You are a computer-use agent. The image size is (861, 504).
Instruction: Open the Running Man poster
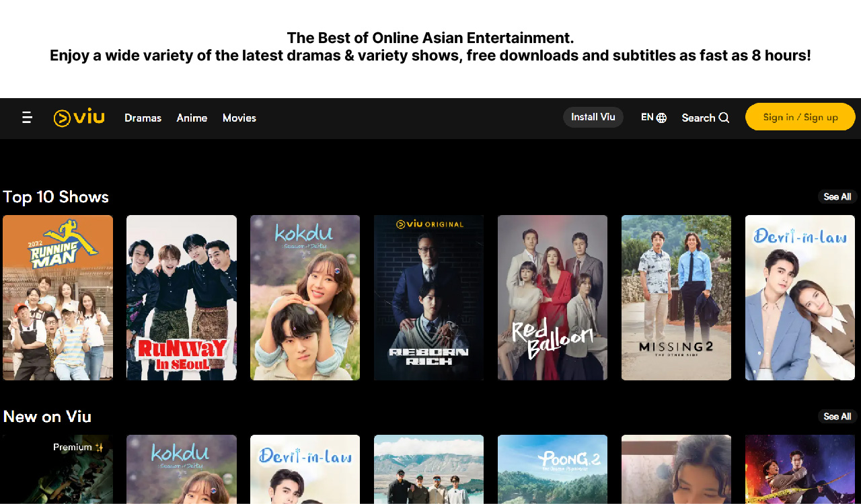[x=58, y=298]
